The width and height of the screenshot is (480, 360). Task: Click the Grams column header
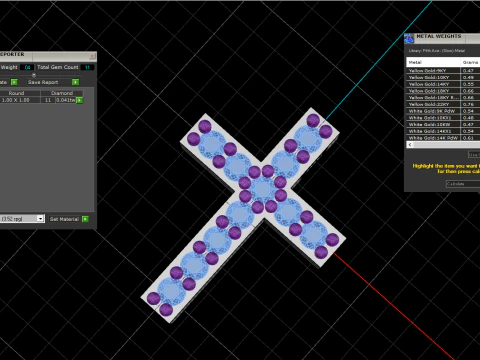tap(470, 62)
